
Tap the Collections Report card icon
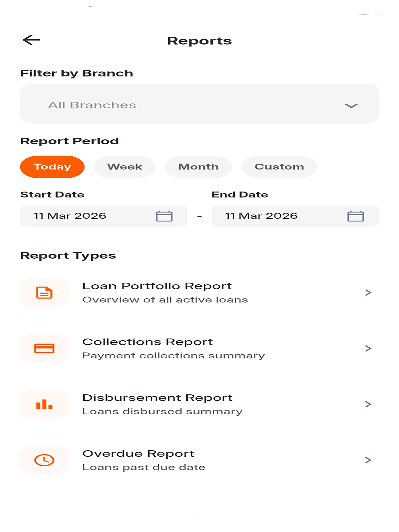coord(44,348)
